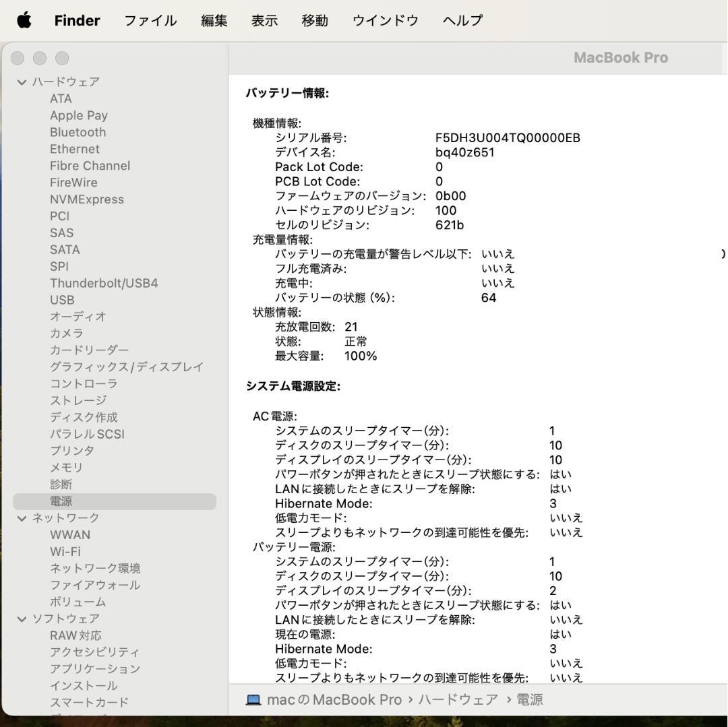Select Bluetooth in the hardware sidebar
The height and width of the screenshot is (727, 728).
coord(78,131)
